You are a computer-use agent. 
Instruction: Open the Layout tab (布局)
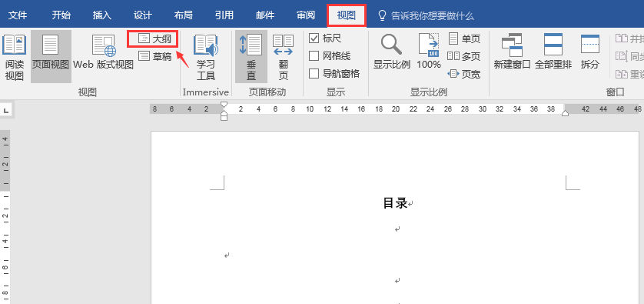click(x=183, y=15)
